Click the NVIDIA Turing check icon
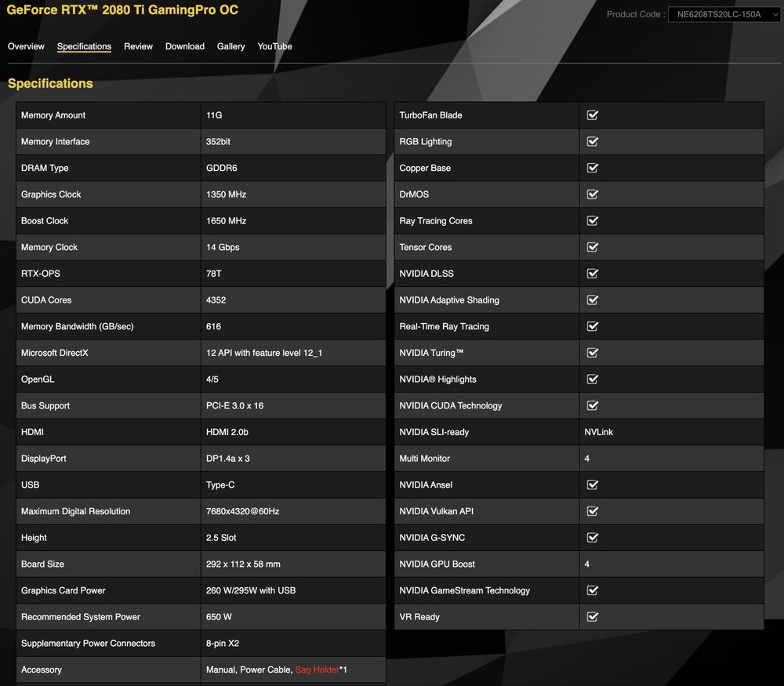The image size is (784, 686). point(593,353)
